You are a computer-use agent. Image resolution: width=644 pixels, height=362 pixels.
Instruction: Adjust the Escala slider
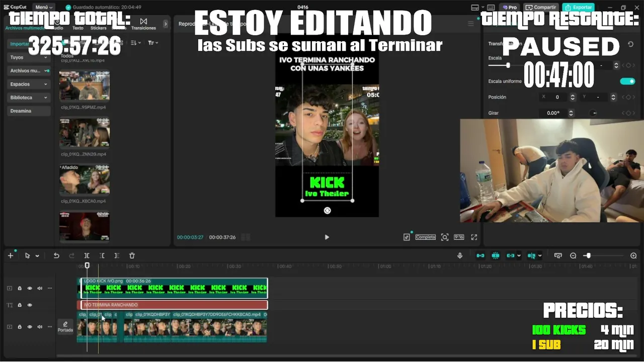coord(508,65)
